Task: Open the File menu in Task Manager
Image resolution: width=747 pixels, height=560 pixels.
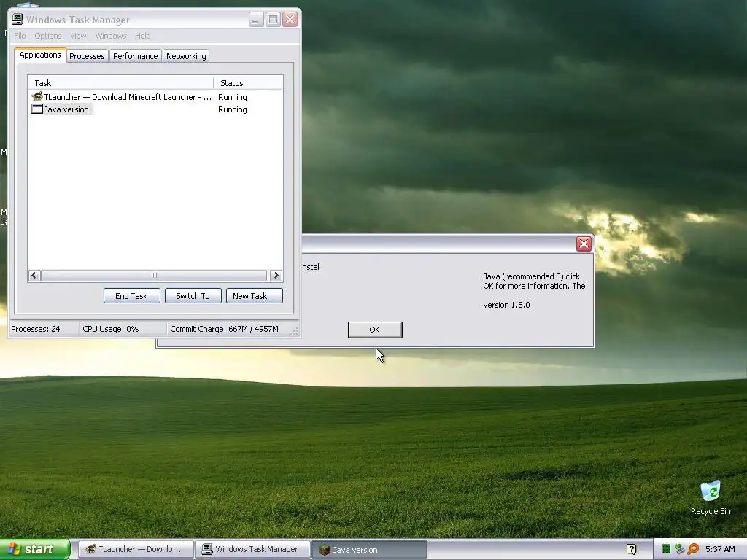Action: [x=20, y=36]
